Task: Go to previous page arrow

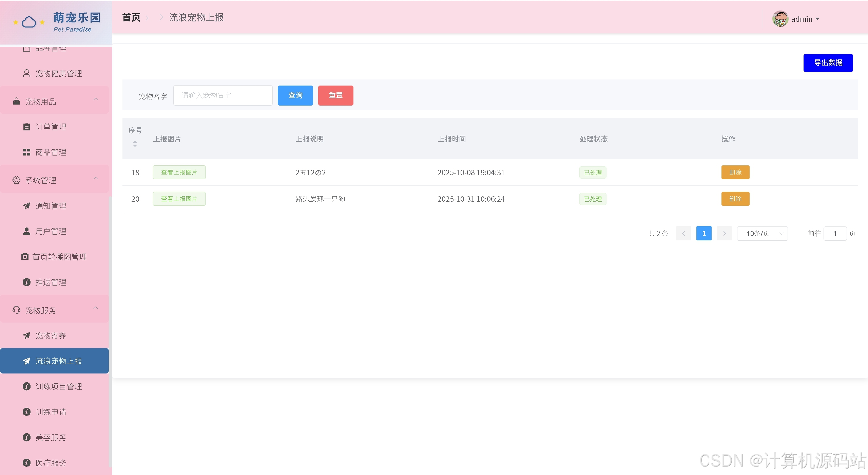Action: coord(683,233)
